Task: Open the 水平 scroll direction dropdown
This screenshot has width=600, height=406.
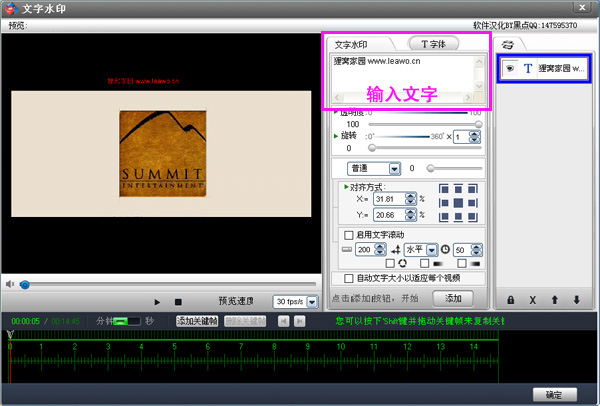Action: (432, 250)
